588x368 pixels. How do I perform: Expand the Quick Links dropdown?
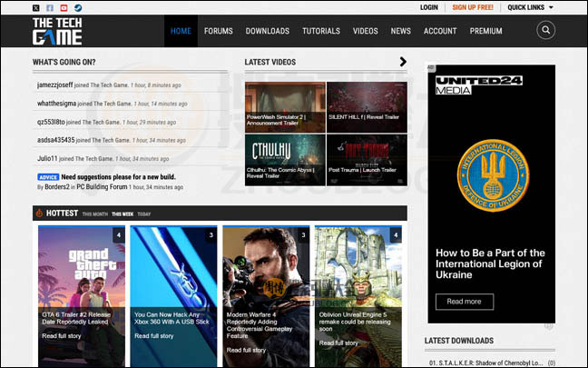[x=530, y=7]
